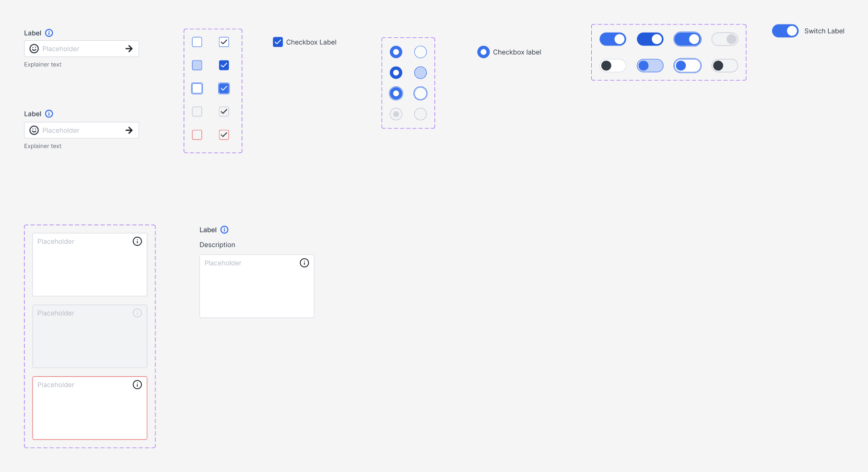The image size is (868, 472).
Task: Click the info icon beside the topmost Label
Action: click(49, 33)
